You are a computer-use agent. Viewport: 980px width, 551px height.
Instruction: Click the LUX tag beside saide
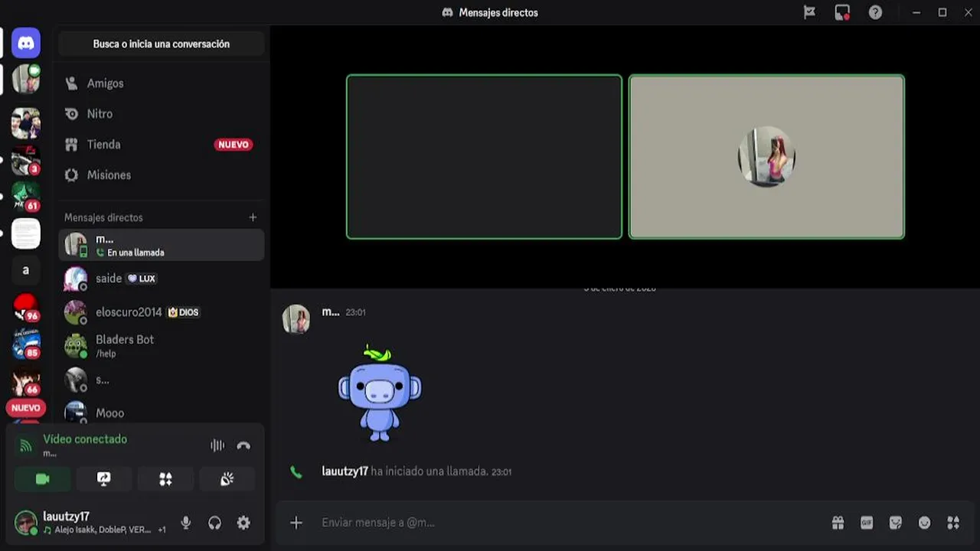click(142, 279)
